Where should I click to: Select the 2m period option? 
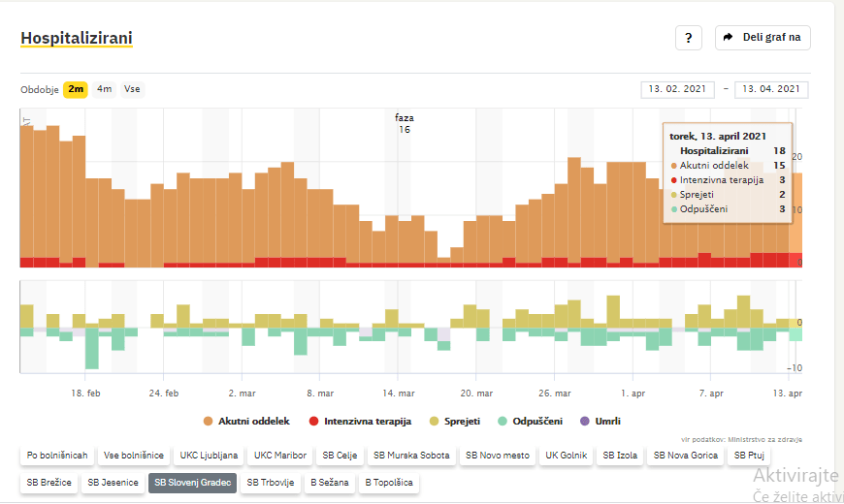tap(76, 89)
